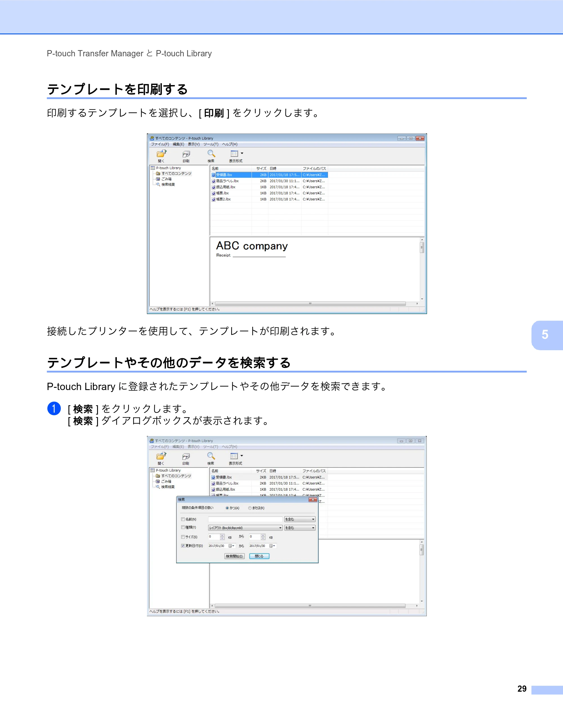
Task: Check the サイズ(S) checkbox
Action: [x=183, y=537]
